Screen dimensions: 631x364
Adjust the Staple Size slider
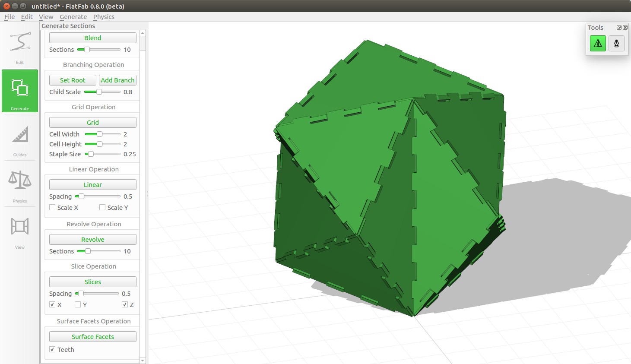(103, 154)
